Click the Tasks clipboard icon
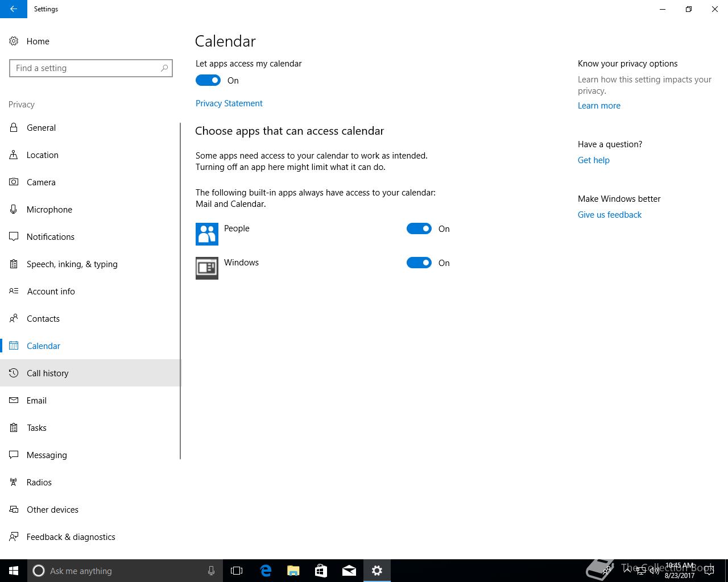Screen dimensions: 728x582 click(14, 427)
